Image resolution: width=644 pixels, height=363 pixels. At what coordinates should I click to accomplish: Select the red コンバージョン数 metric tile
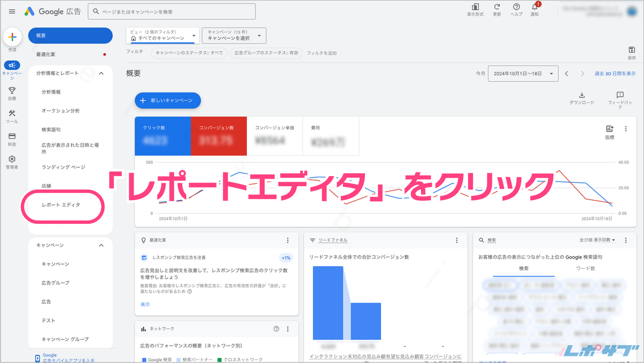pos(219,136)
